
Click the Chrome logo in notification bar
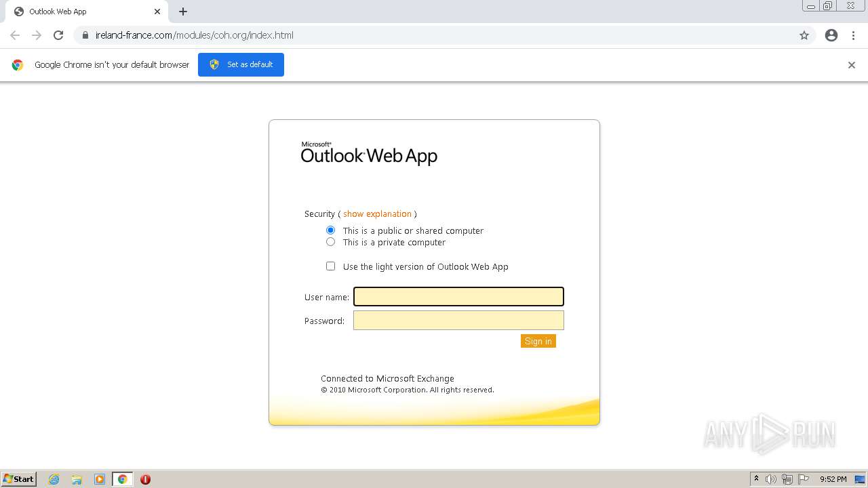(x=18, y=65)
